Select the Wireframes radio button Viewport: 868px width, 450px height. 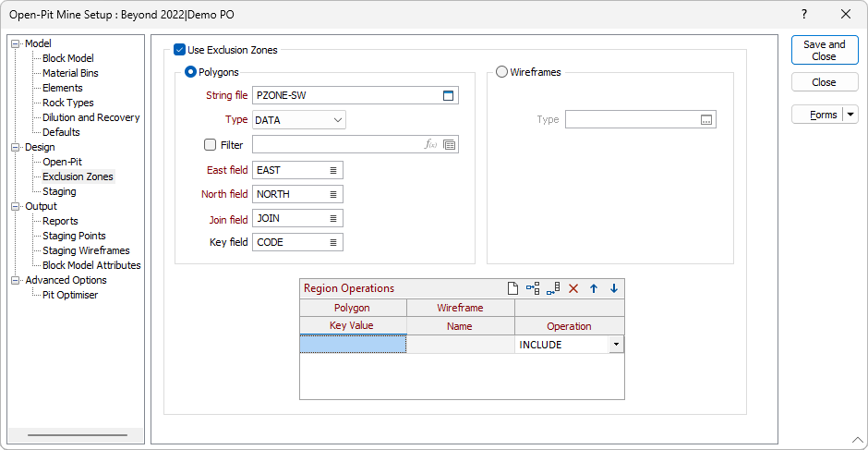502,72
